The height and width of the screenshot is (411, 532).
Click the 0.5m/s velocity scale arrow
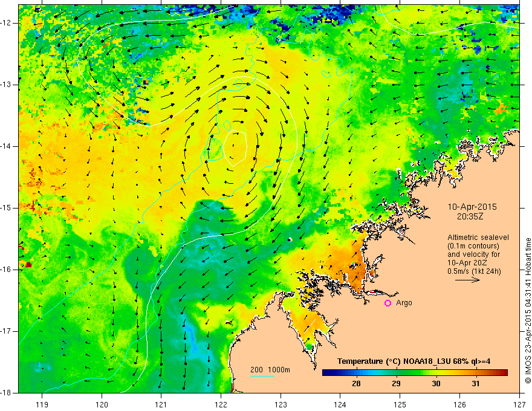pos(467,280)
